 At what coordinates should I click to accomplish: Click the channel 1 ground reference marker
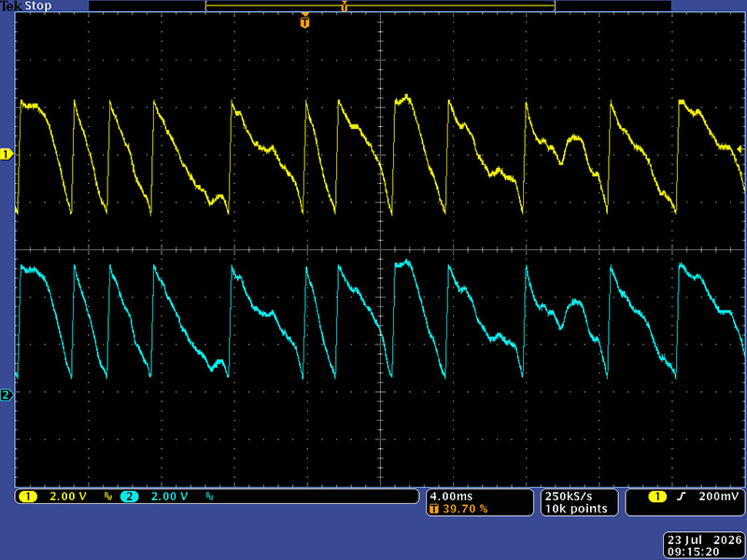(7, 154)
